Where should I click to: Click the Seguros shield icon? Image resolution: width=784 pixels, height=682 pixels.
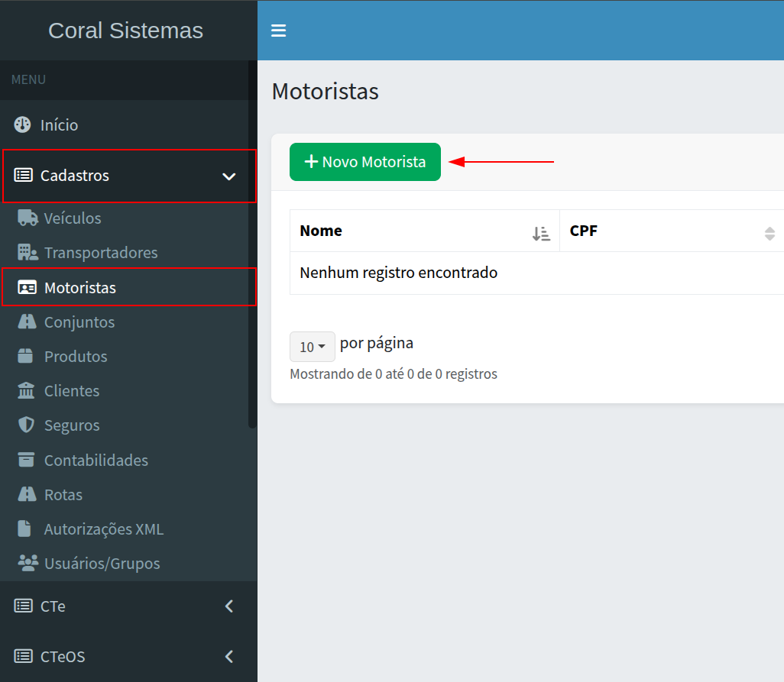pos(27,425)
